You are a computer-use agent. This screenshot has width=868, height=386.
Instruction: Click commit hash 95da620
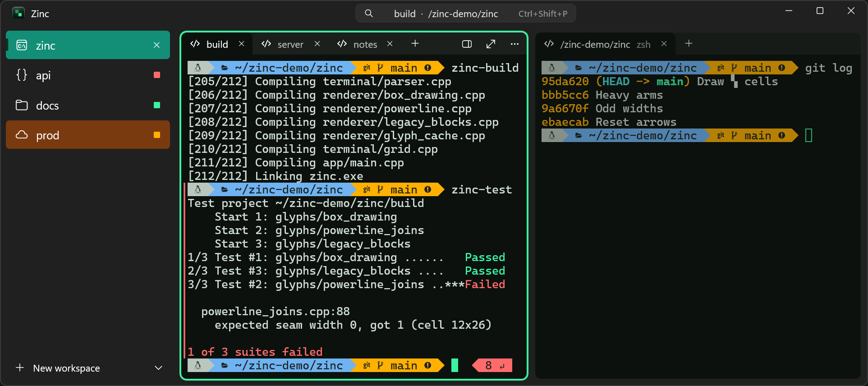point(565,82)
